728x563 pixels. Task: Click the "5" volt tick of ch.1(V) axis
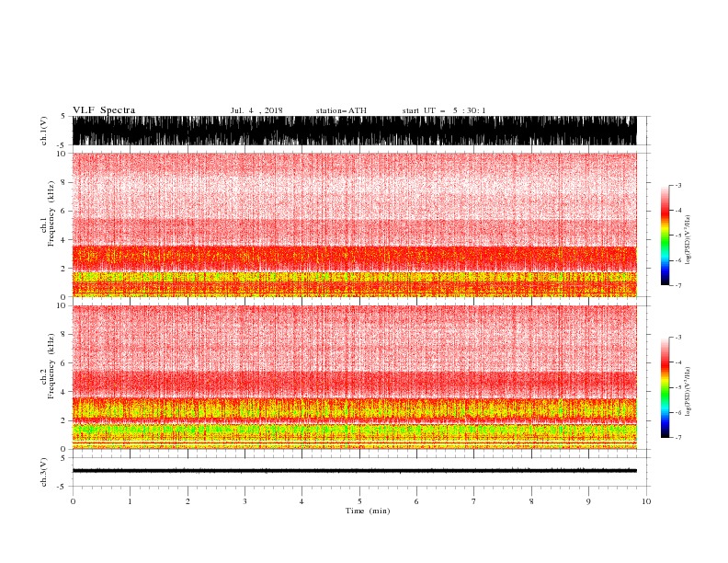click(63, 116)
